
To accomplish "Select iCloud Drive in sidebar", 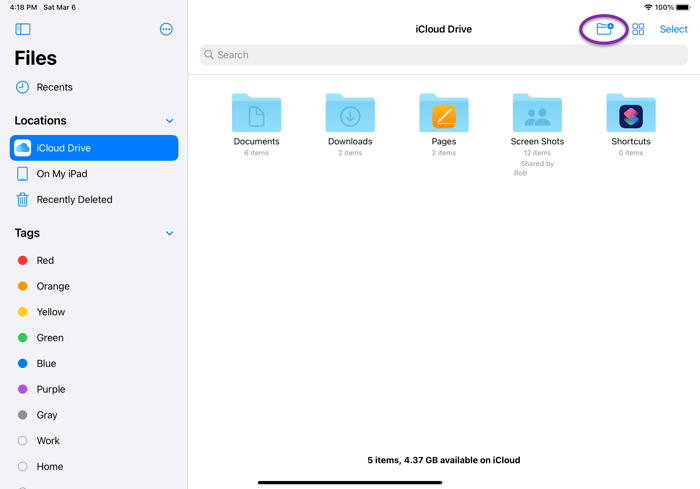I will pos(94,148).
